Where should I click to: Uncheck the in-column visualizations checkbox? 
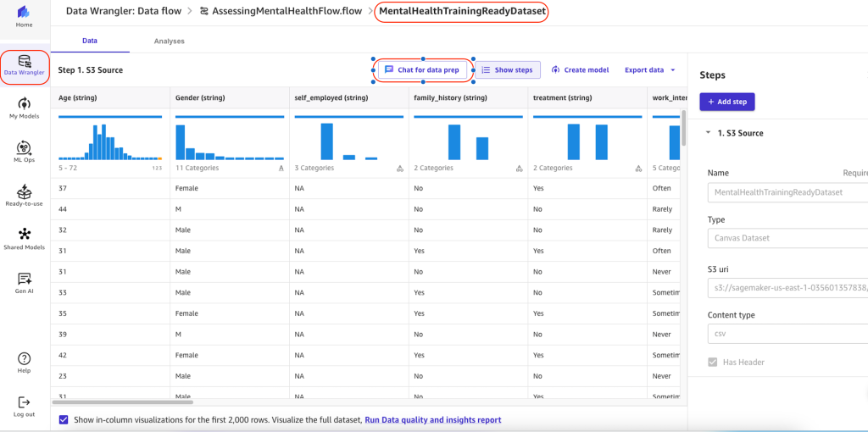[x=63, y=420]
